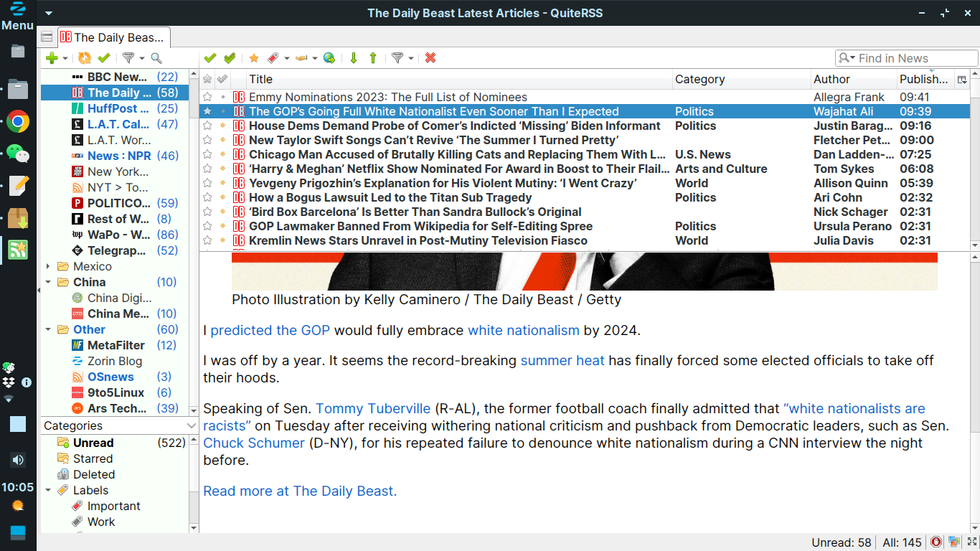
Task: Open the share hand icon's dropdown arrow
Action: 315,59
